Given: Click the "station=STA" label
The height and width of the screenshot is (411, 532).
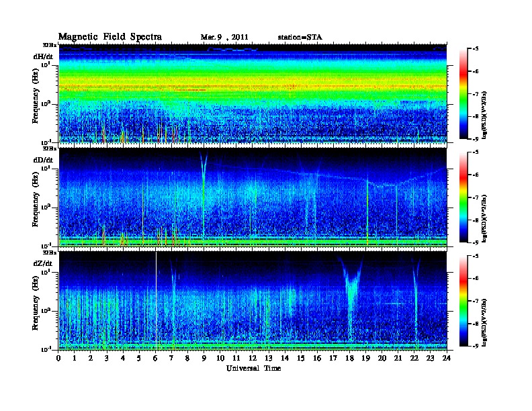Looking at the screenshot, I should (x=300, y=38).
